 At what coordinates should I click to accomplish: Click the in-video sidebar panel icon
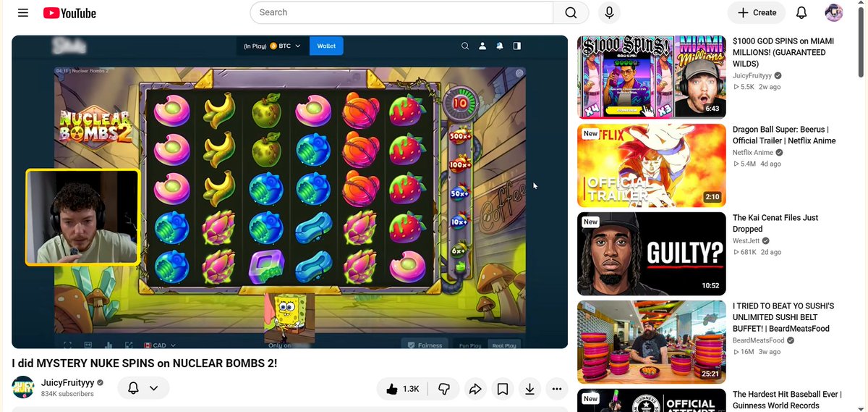click(x=517, y=46)
